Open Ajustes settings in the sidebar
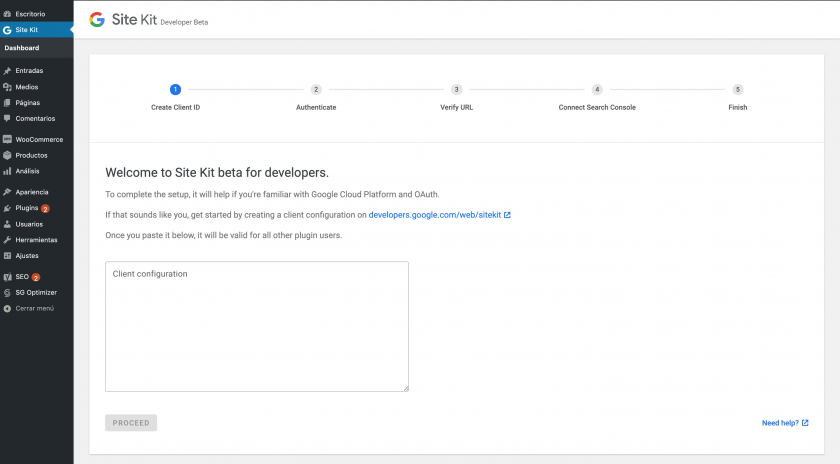This screenshot has width=840, height=464. [27, 256]
